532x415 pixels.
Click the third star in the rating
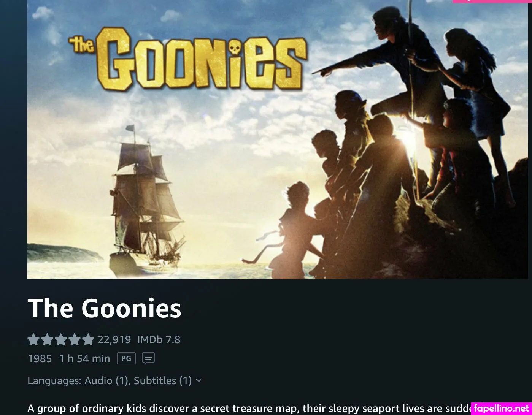click(x=61, y=339)
